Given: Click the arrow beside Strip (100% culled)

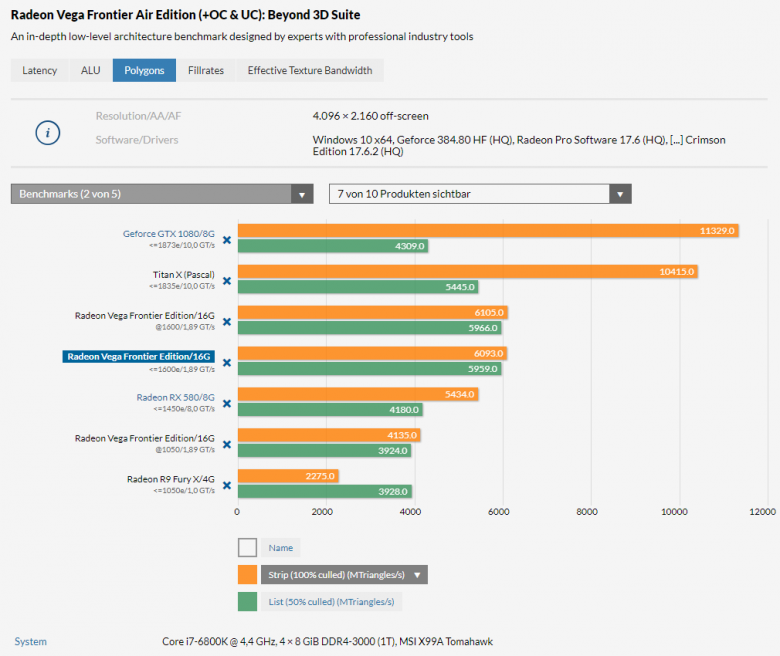Looking at the screenshot, I should coord(417,575).
